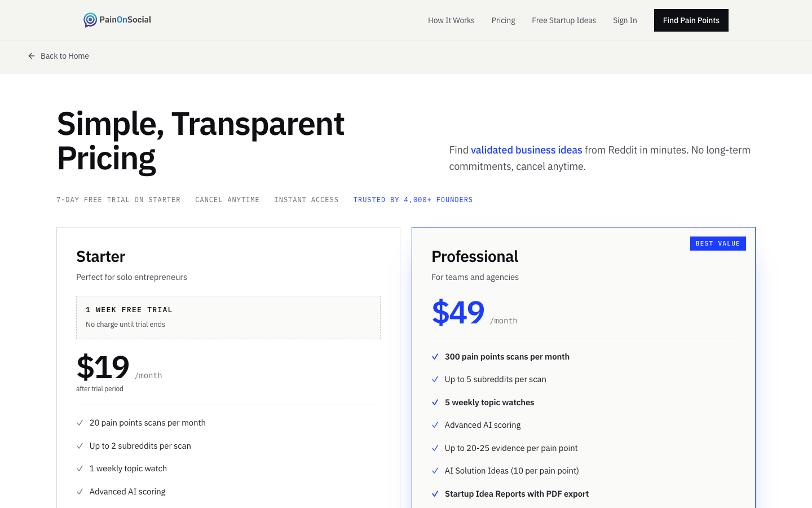Click checkmark beside 1 weekly topic watch
812x508 pixels.
coord(80,468)
